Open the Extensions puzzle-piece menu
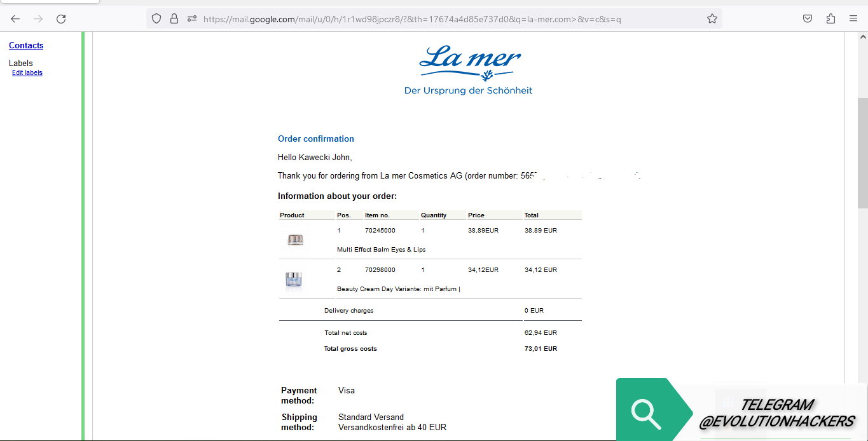The height and width of the screenshot is (441, 868). click(830, 19)
